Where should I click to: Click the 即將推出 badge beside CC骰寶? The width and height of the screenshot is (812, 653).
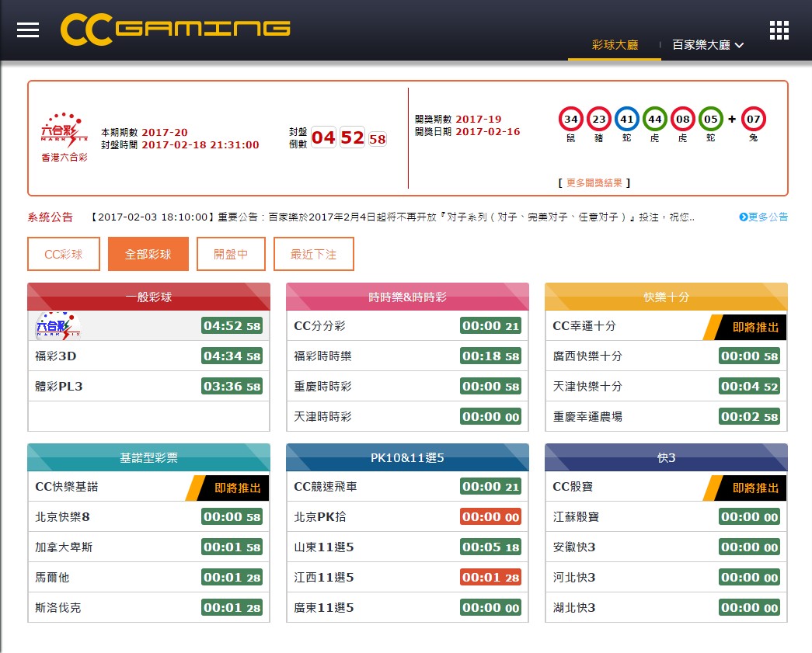pos(744,488)
